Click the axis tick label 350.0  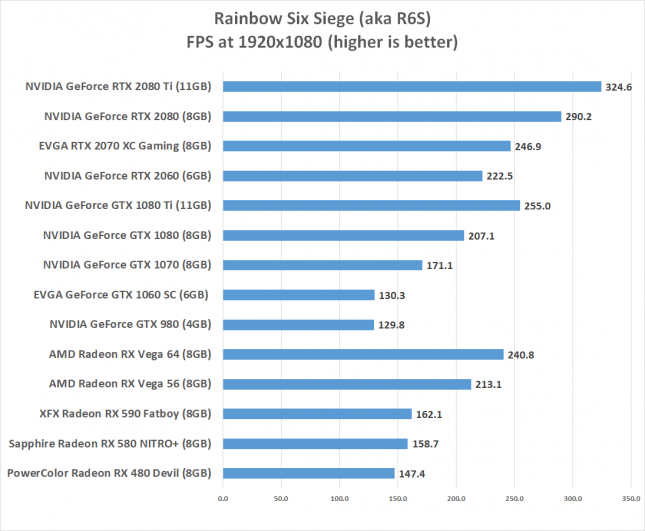pos(631,499)
